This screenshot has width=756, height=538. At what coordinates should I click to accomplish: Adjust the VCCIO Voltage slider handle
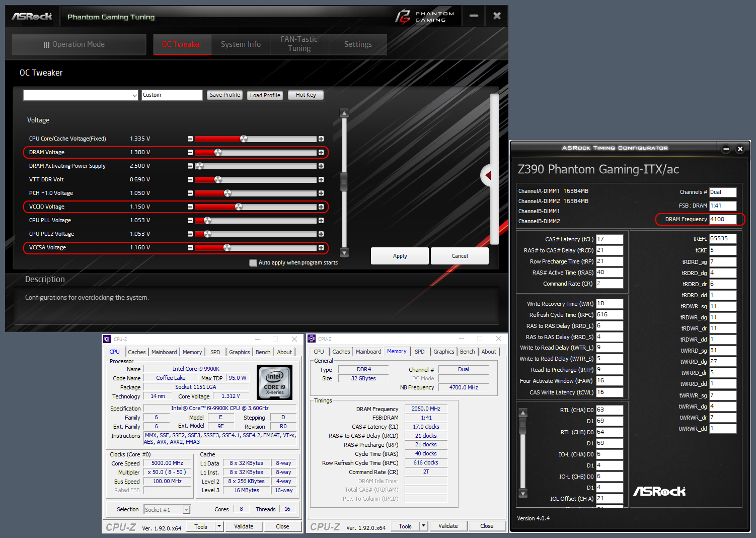click(x=239, y=207)
